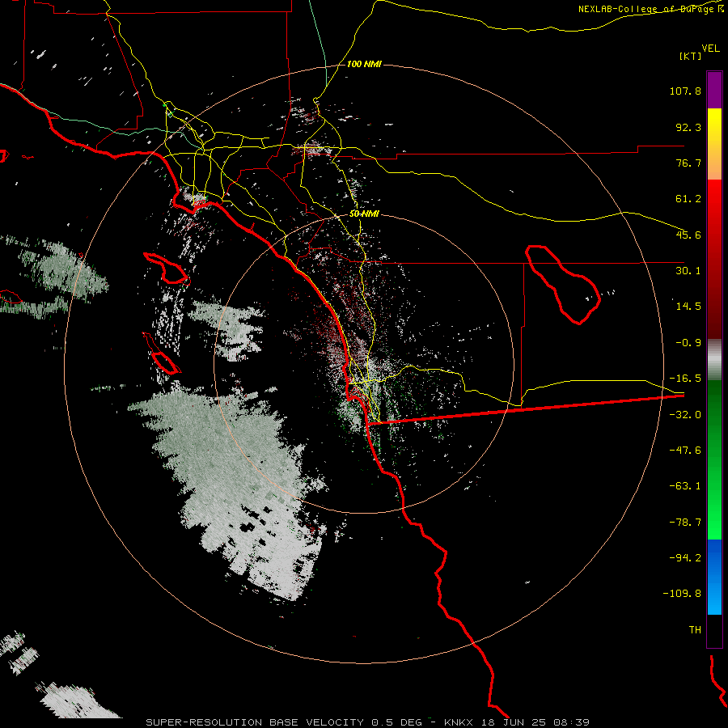Image resolution: width=728 pixels, height=728 pixels.
Task: Click the KNKX station identifier in caption
Action: (459, 722)
